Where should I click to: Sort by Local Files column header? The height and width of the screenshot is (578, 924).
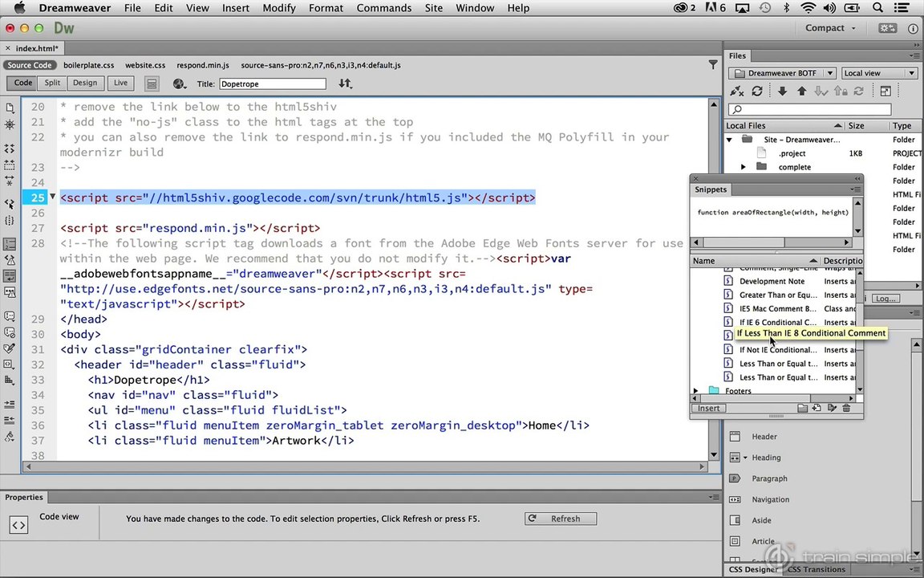[x=784, y=125]
